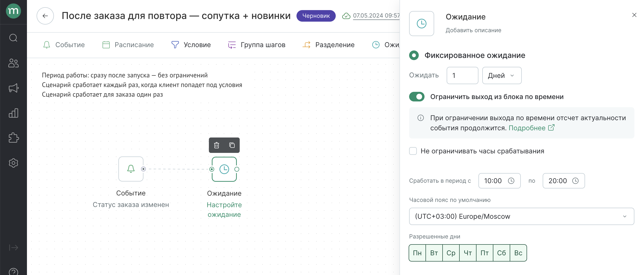
Task: Click the Черновик status badge
Action: (x=316, y=16)
